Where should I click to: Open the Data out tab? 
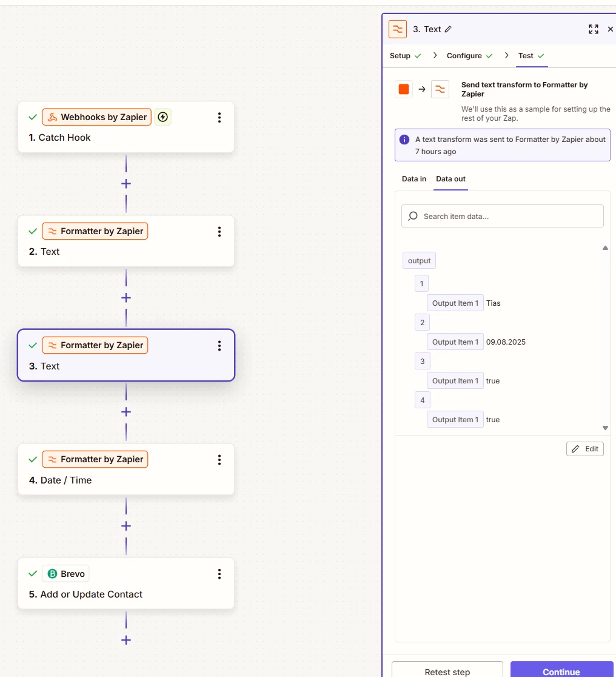click(x=450, y=179)
